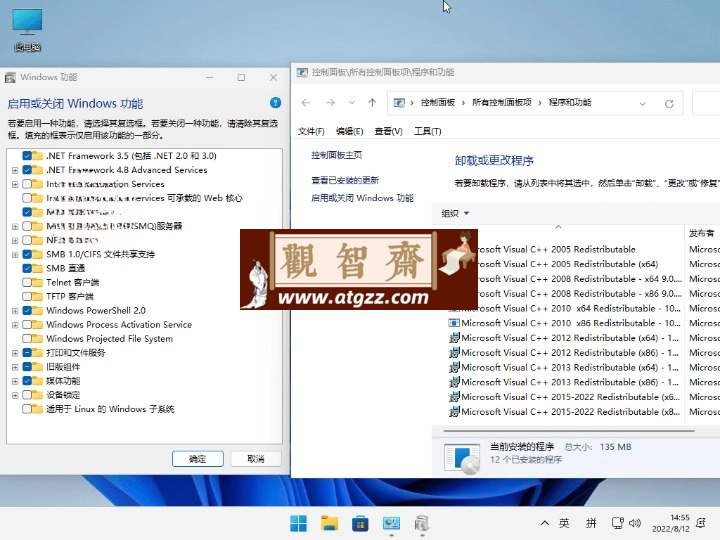This screenshot has height=540, width=720.
Task: Click the 拼 IME mode indicator
Action: pos(591,523)
